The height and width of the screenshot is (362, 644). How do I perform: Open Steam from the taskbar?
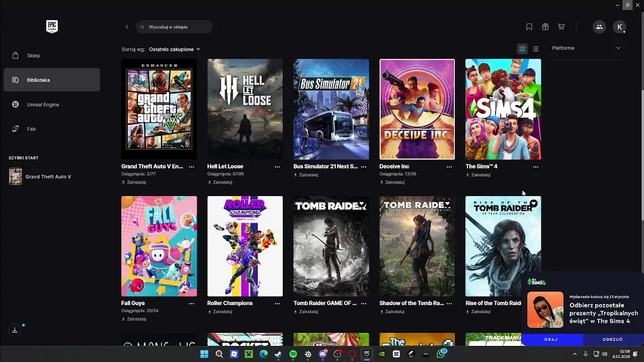[x=278, y=354]
